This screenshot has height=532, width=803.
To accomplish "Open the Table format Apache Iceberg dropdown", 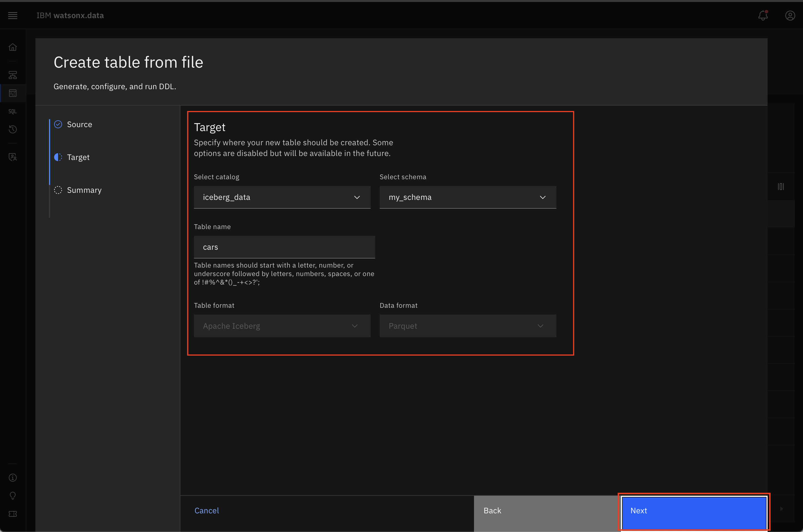I will (x=282, y=326).
